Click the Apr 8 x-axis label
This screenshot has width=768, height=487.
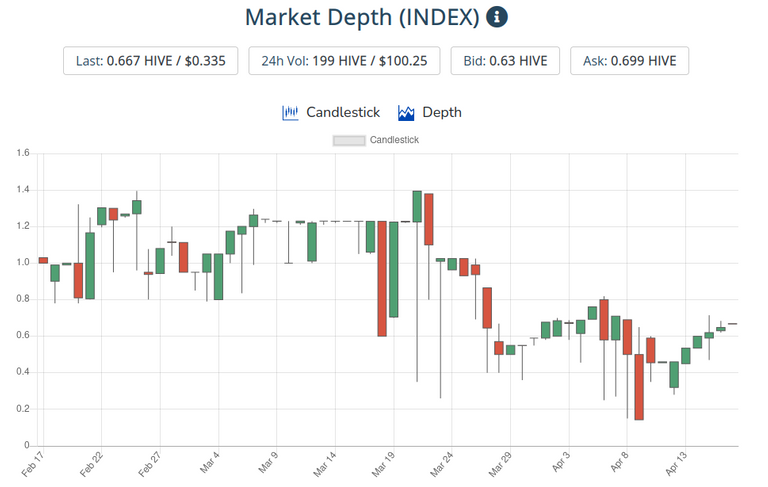pyautogui.click(x=619, y=463)
